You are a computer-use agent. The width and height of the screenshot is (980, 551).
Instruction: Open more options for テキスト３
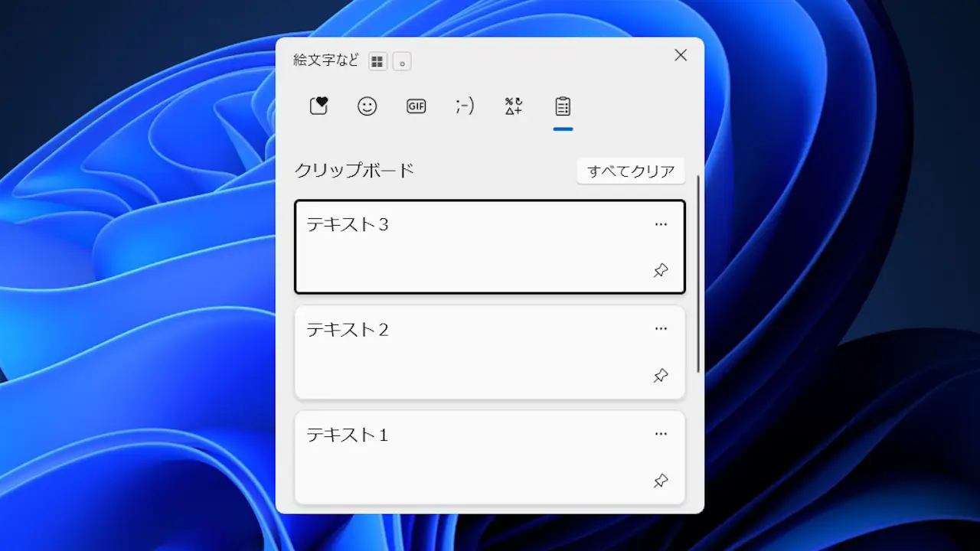tap(661, 224)
